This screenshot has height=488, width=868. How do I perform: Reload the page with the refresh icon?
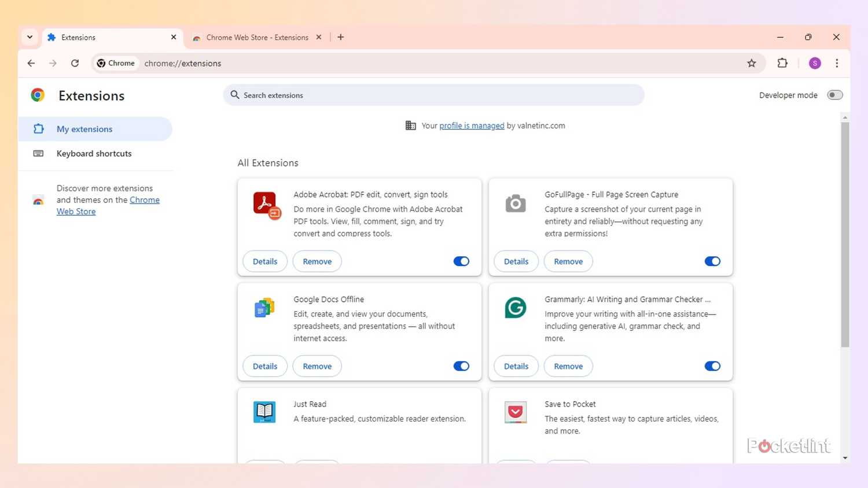tap(75, 63)
